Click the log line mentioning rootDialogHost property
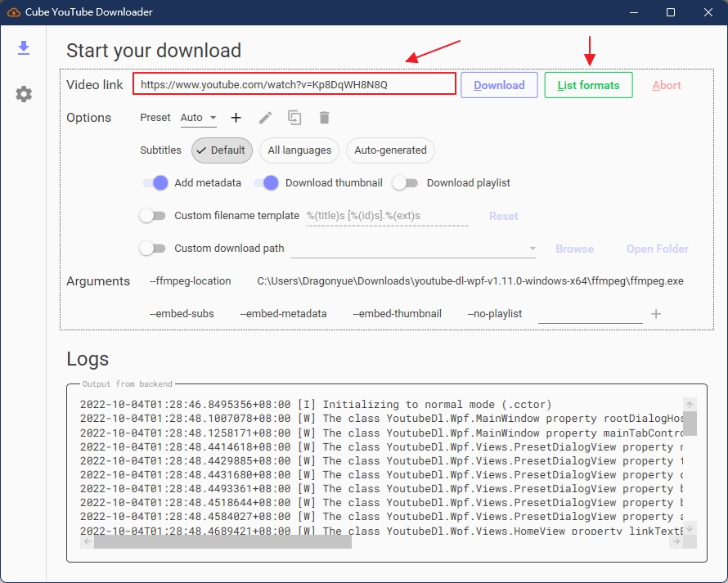Image resolution: width=728 pixels, height=583 pixels. click(382, 419)
